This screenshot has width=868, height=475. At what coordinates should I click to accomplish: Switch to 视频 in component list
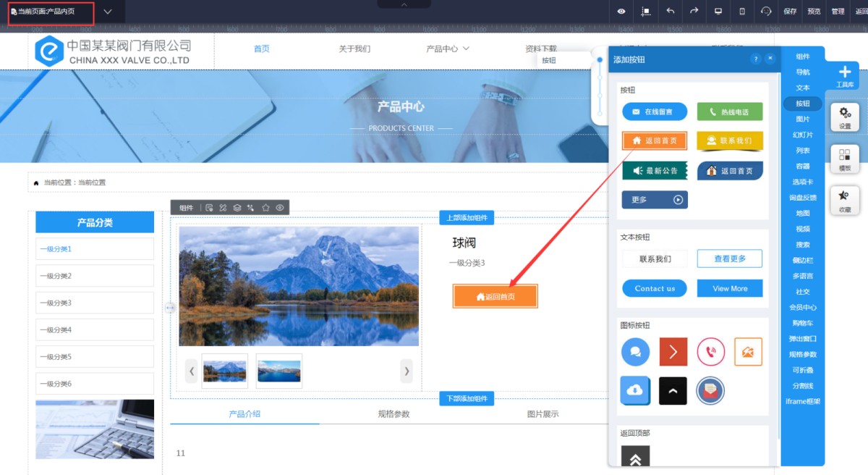coord(803,229)
